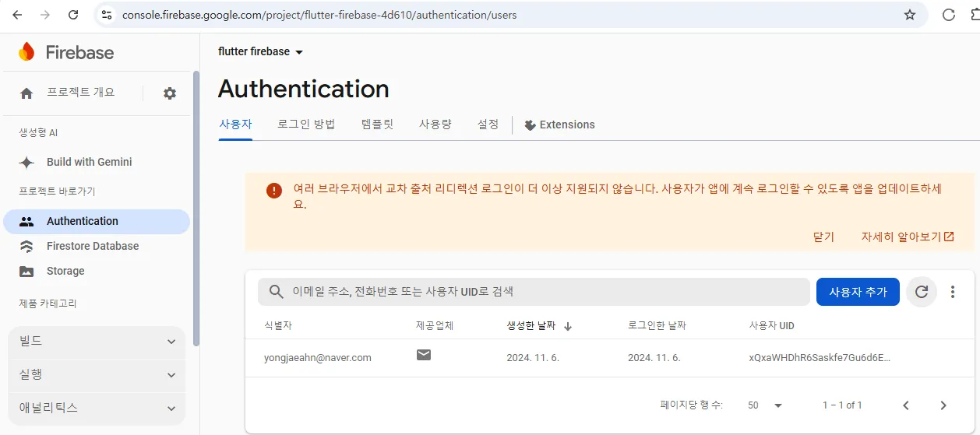This screenshot has width=980, height=435.
Task: Click the 식별자 column header
Action: pos(278,326)
